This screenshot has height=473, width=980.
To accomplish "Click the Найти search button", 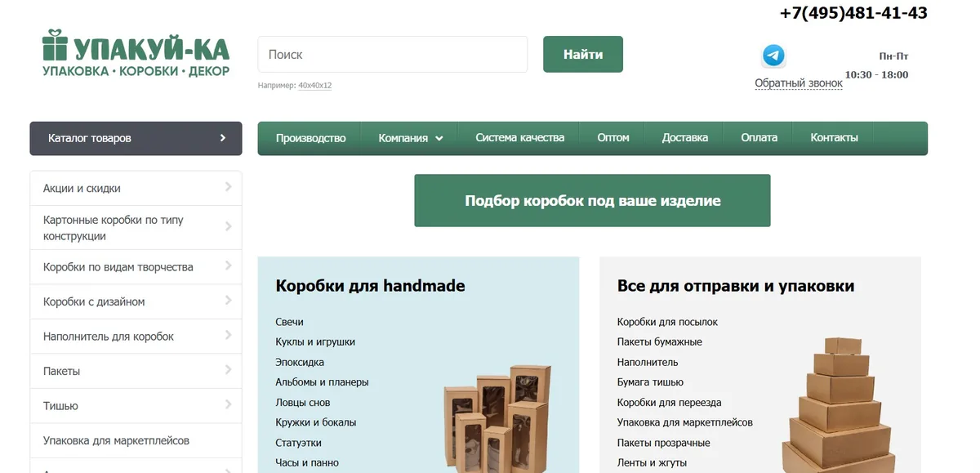I will click(x=583, y=54).
